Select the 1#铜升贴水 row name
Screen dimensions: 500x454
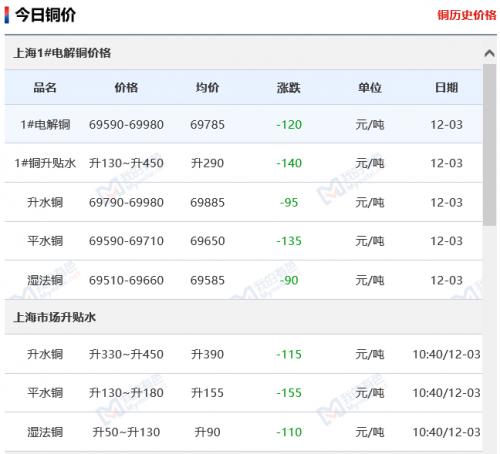(x=45, y=163)
